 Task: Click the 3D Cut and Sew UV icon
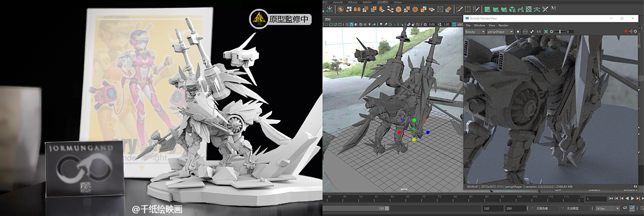tap(545, 9)
